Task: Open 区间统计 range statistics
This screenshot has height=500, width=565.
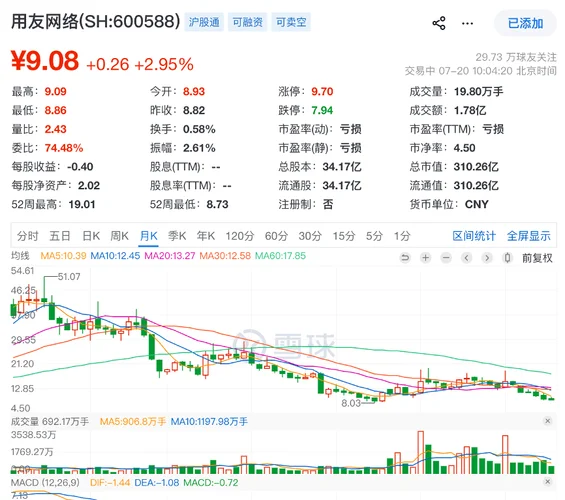Action: pos(474,236)
